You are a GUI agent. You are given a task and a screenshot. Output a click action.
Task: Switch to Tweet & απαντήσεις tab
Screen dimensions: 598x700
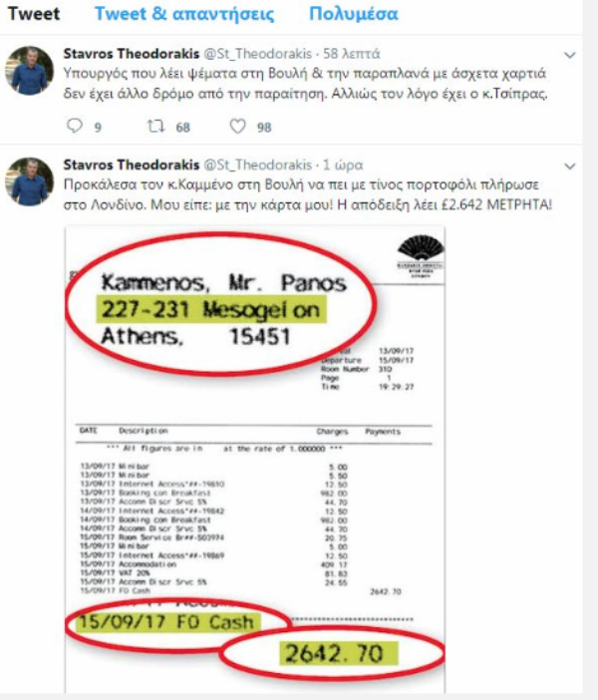click(x=184, y=14)
